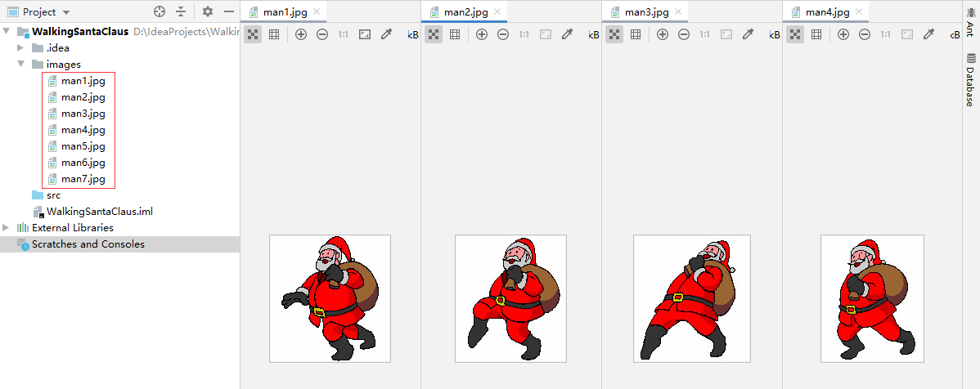Open the Database tool window
This screenshot has width=980, height=389.
tap(971, 81)
